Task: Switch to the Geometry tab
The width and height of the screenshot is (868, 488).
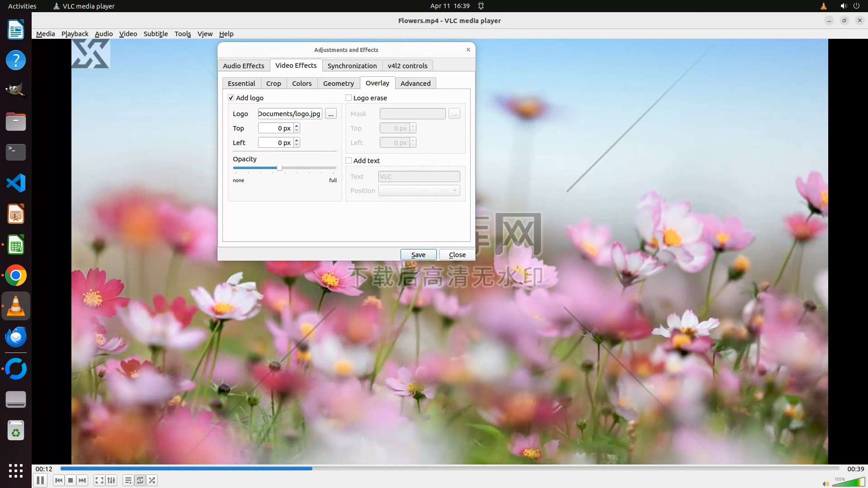Action: point(338,83)
